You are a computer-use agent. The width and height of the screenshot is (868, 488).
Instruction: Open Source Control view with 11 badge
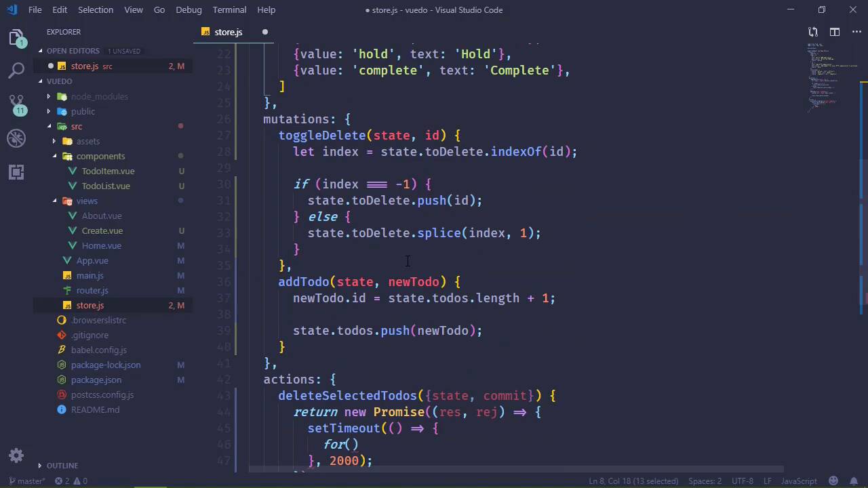click(16, 104)
